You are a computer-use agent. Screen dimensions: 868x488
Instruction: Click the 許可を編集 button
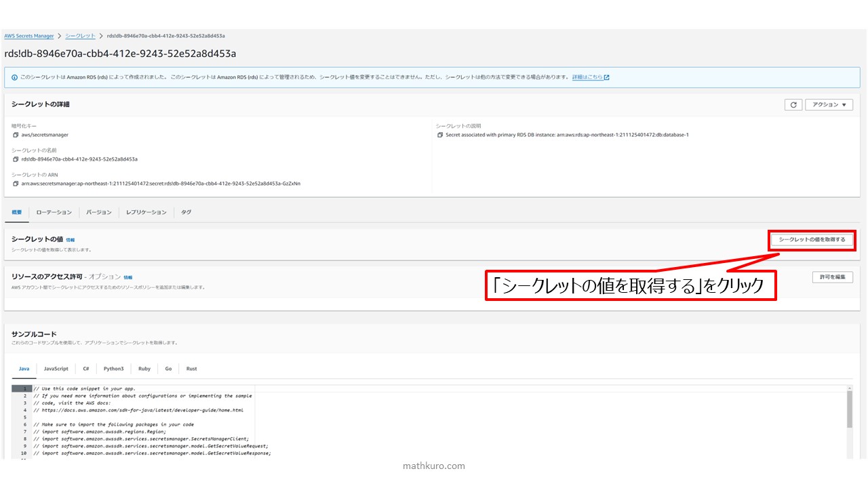pos(833,277)
